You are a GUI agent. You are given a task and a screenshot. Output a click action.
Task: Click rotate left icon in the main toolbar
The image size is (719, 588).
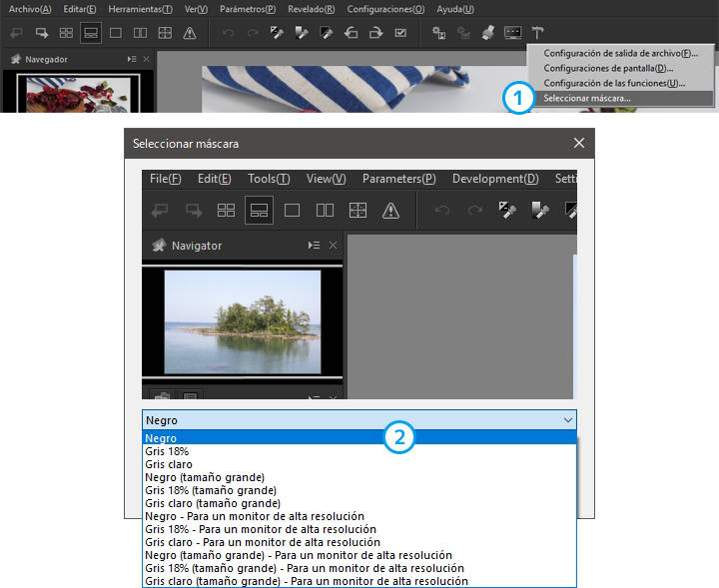click(x=352, y=33)
